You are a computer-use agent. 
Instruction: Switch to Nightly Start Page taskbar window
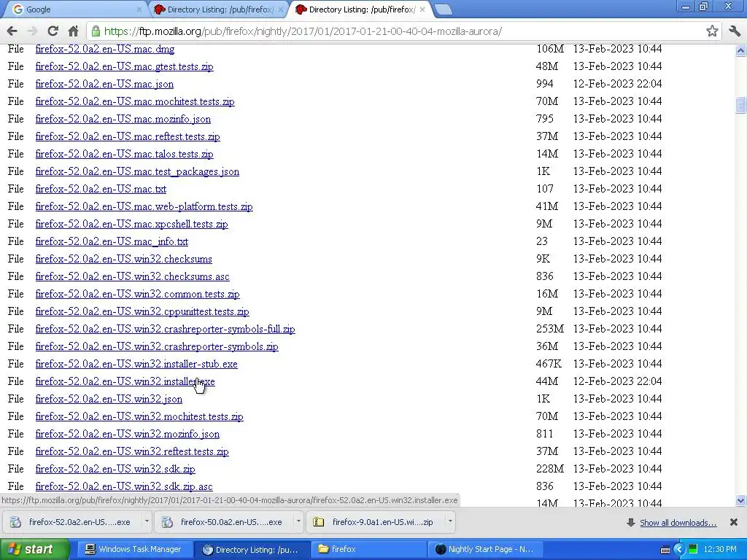[x=487, y=550]
